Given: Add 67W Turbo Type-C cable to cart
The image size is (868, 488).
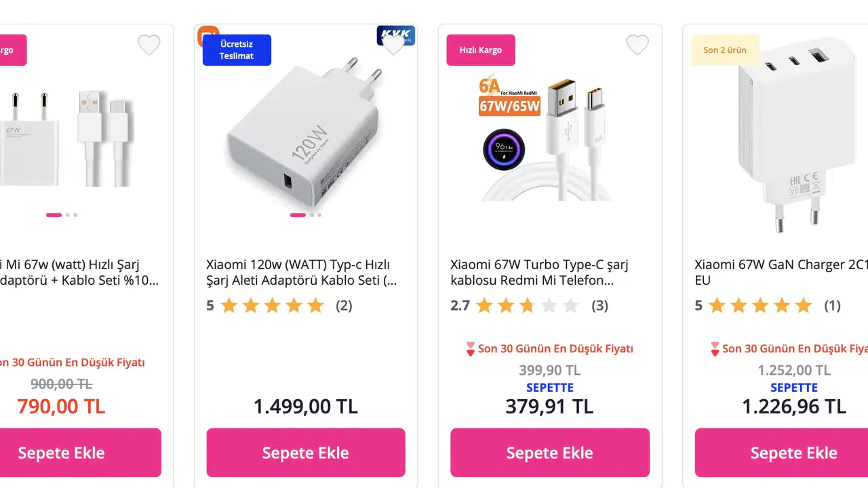Looking at the screenshot, I should 550,453.
